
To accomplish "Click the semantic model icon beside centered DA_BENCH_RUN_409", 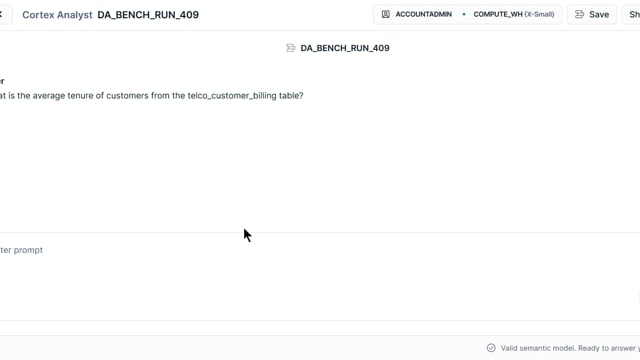I will click(290, 48).
